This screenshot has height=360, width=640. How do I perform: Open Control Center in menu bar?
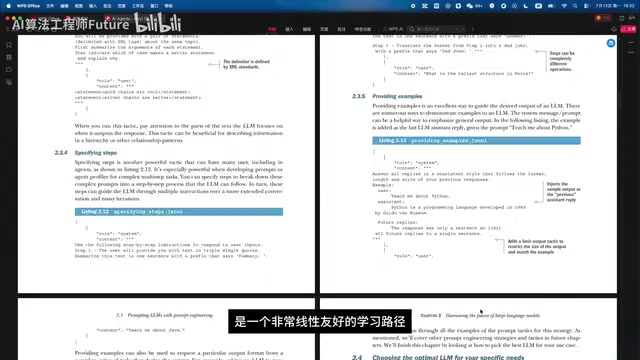click(587, 6)
